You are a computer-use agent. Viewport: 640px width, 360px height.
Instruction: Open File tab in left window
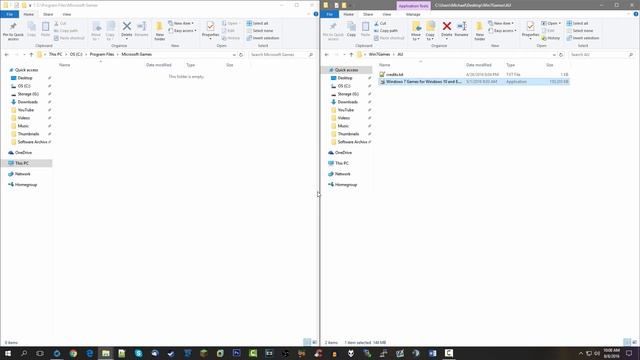click(9, 14)
